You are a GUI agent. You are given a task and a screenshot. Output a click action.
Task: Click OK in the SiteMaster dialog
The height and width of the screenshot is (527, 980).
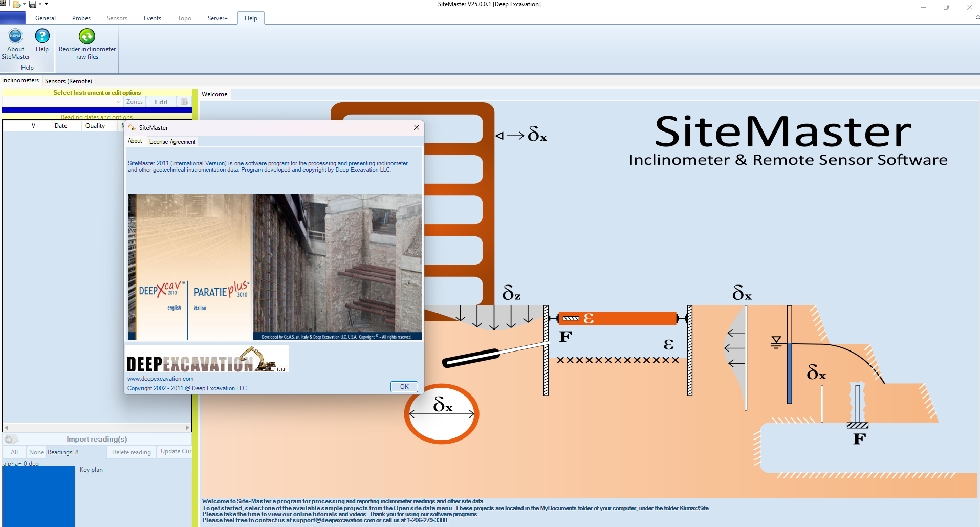tap(404, 387)
